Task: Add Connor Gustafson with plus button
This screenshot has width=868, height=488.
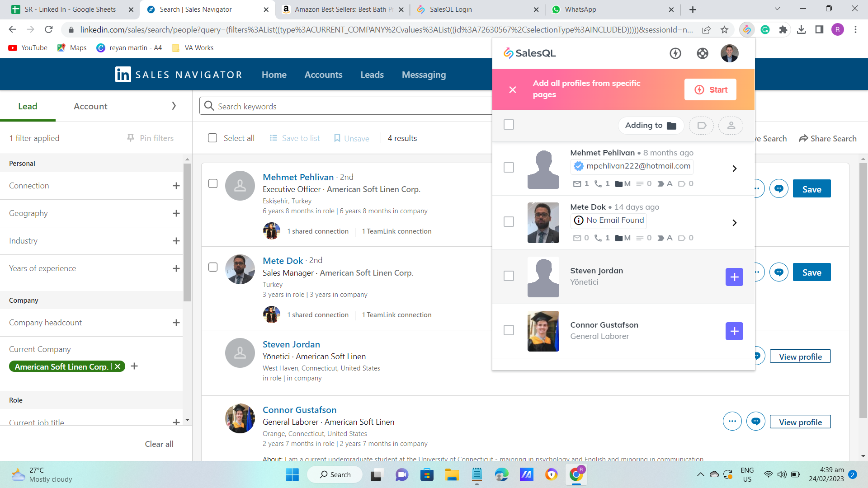Action: coord(734,331)
